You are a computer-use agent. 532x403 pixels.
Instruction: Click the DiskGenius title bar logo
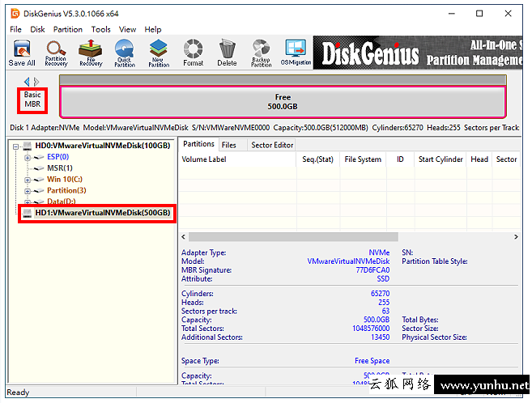pos(15,14)
